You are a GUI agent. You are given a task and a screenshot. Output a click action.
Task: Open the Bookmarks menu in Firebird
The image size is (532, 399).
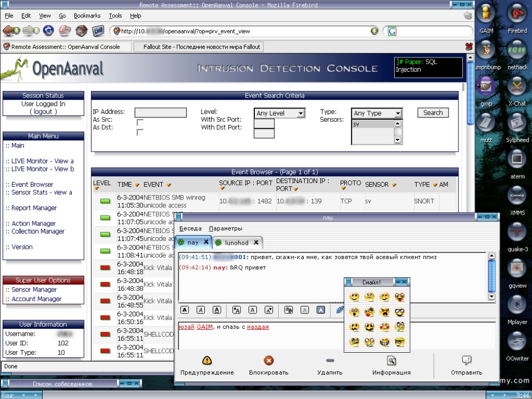point(87,15)
